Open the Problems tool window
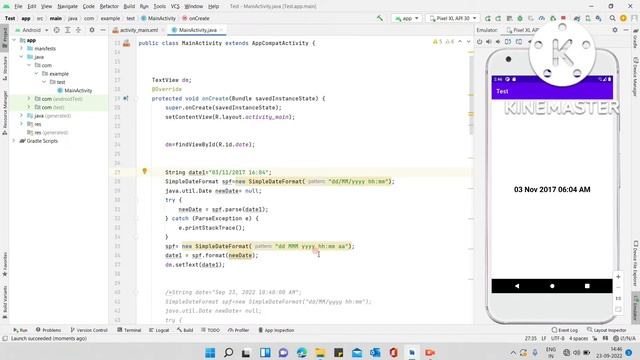This screenshot has height=360, width=640. point(48,330)
